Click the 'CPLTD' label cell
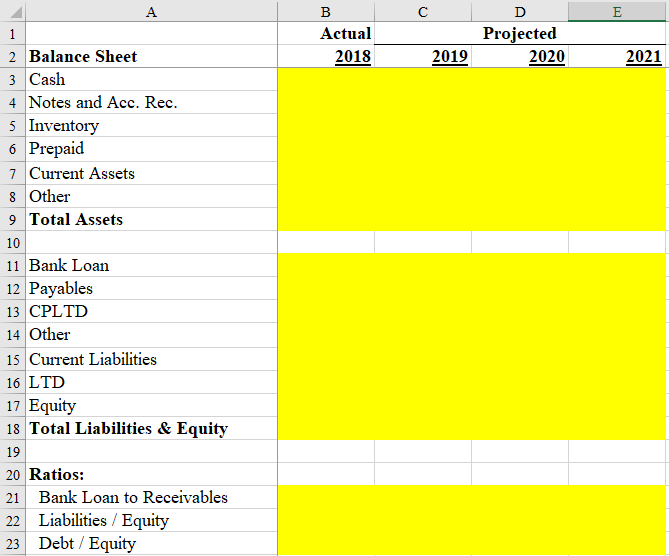The width and height of the screenshot is (669, 556). (x=151, y=311)
